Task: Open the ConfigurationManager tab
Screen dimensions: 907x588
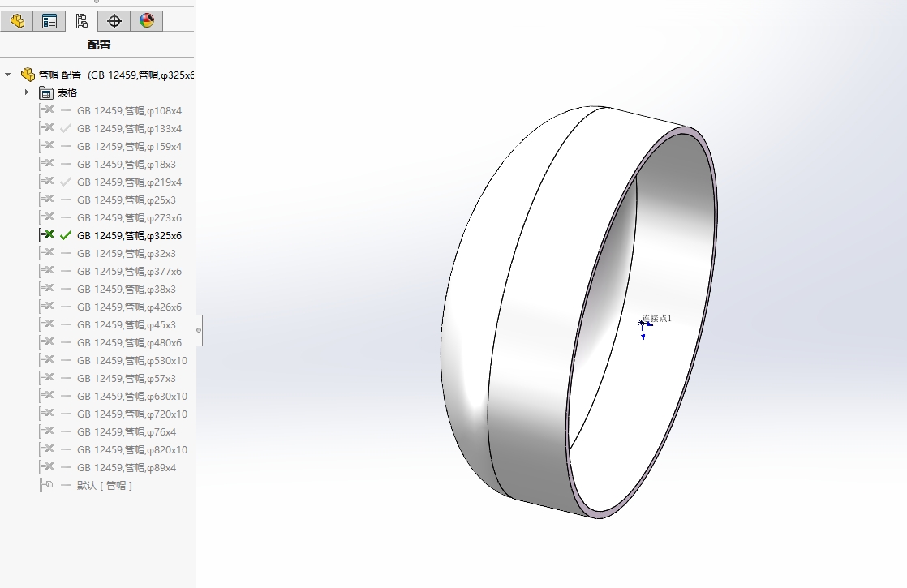Action: [82, 21]
